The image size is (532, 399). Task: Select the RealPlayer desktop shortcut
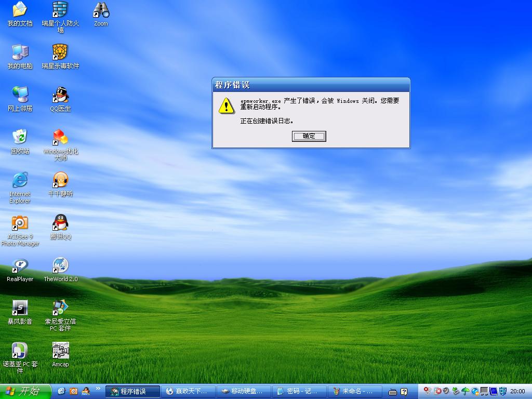point(20,270)
